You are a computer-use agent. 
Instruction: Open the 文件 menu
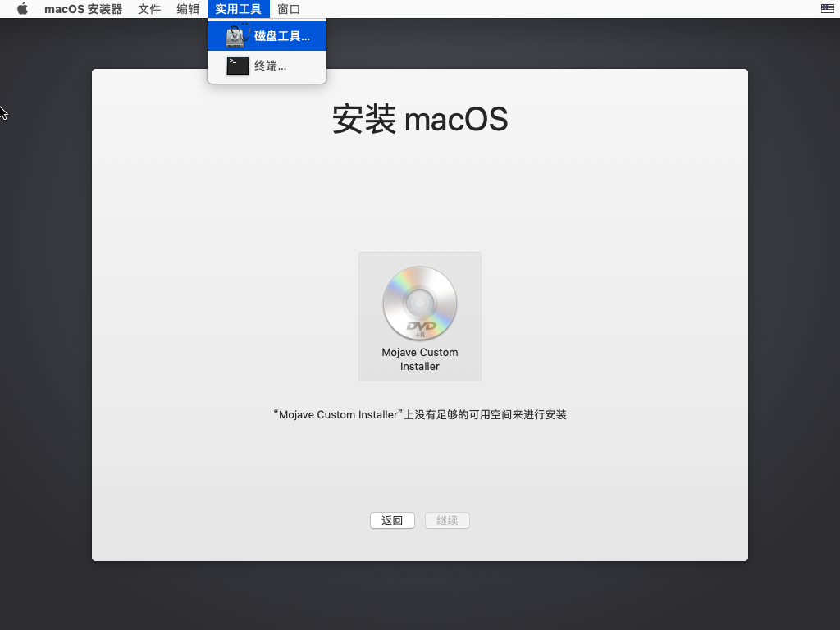[149, 9]
